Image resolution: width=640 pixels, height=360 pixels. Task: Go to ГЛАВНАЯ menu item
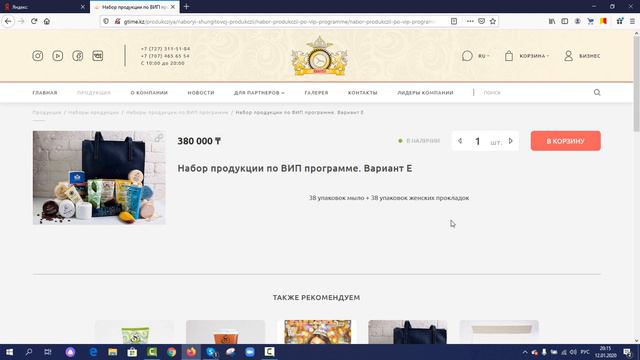click(45, 93)
